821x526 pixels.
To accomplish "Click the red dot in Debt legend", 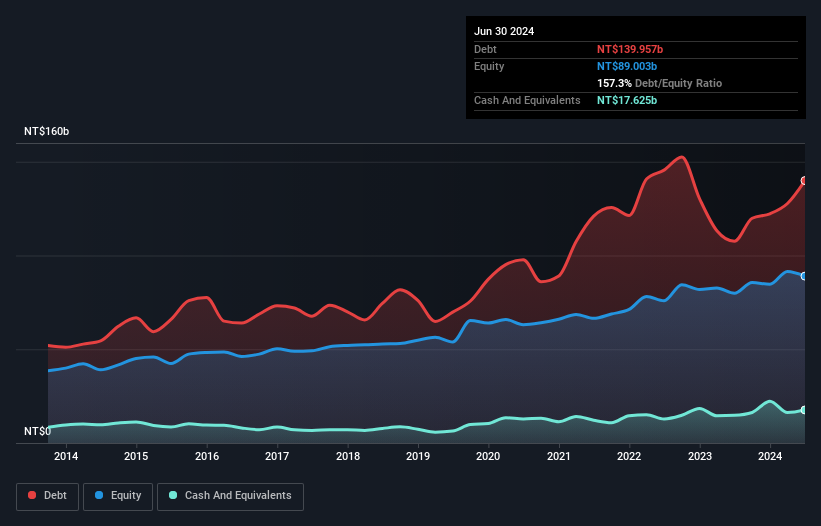I will pos(32,495).
